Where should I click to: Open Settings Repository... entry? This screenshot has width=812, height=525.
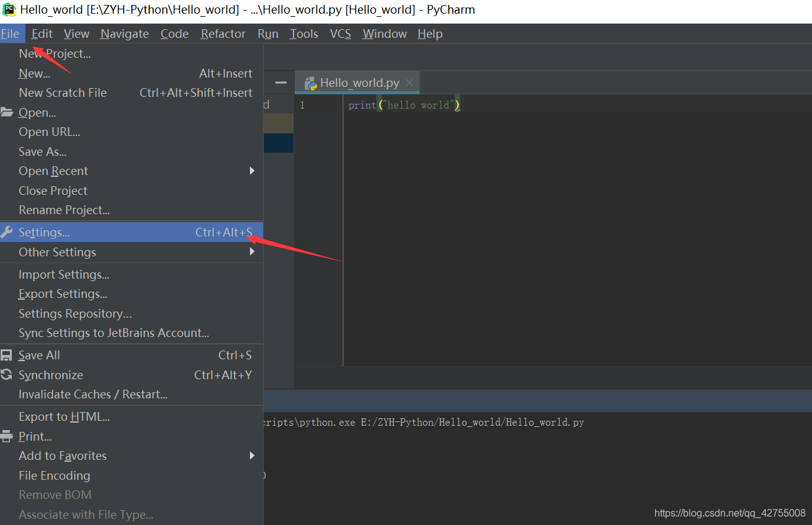132,313
